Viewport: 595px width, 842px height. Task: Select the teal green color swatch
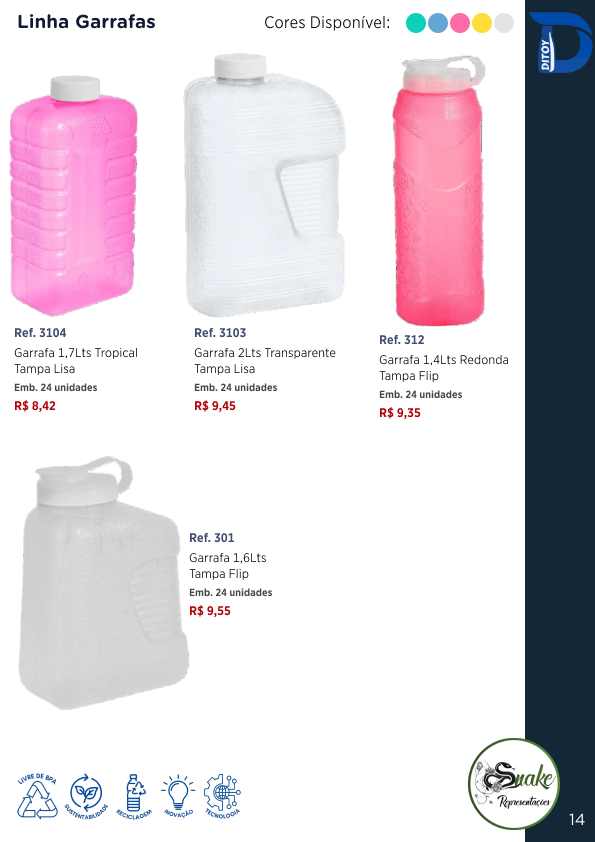416,23
